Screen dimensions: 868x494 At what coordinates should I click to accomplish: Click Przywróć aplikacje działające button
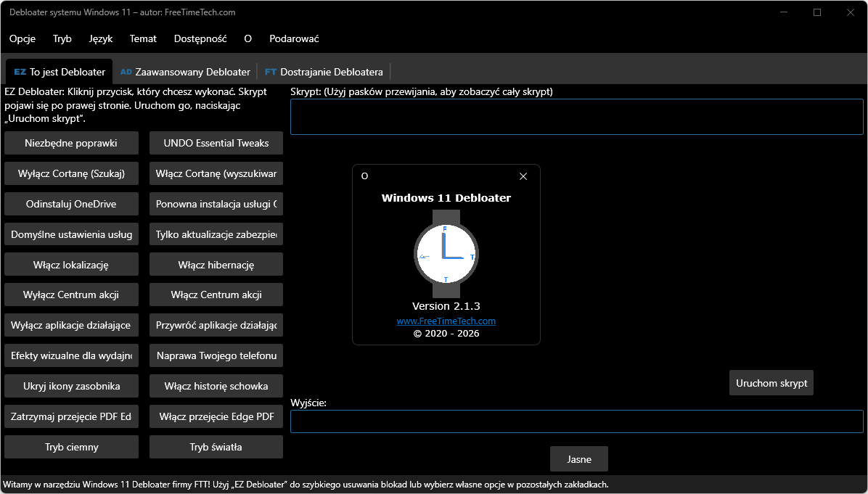tap(216, 325)
